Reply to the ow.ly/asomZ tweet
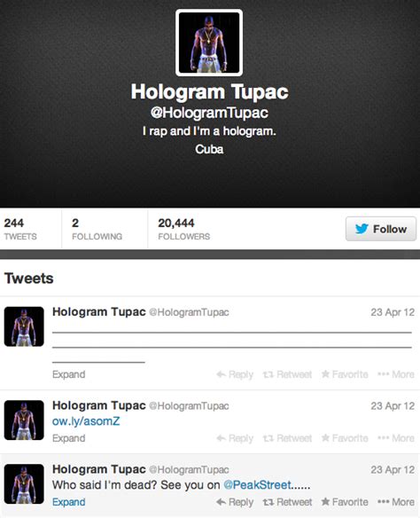Image resolution: width=420 pixels, height=518 pixels. point(235,438)
